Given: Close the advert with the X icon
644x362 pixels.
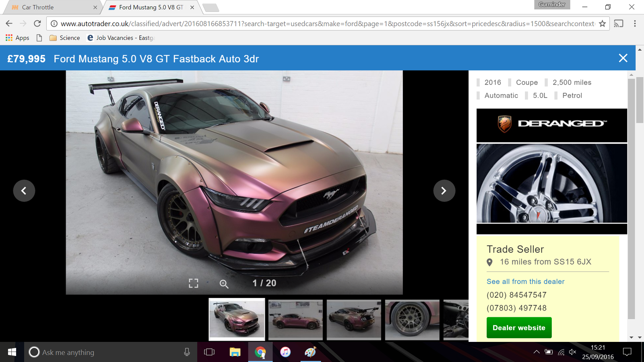Looking at the screenshot, I should click(x=623, y=58).
